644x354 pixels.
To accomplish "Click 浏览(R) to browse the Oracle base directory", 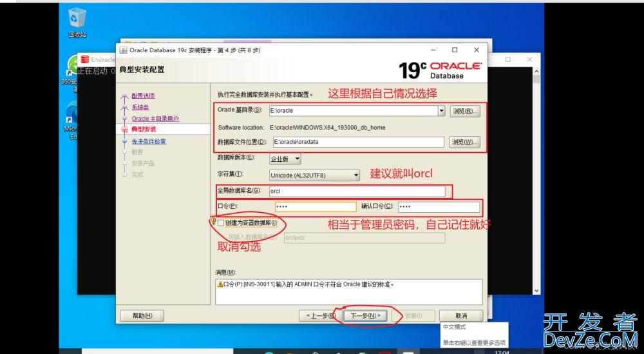I will click(x=464, y=111).
